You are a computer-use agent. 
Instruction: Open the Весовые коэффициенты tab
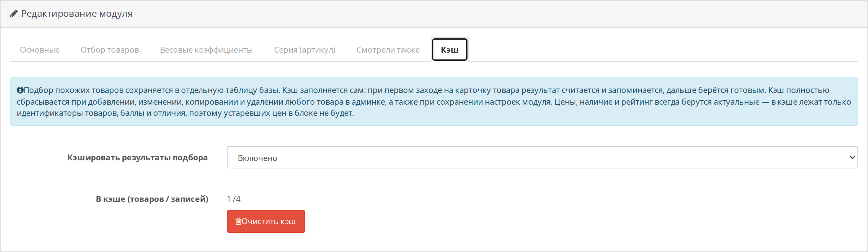[206, 50]
